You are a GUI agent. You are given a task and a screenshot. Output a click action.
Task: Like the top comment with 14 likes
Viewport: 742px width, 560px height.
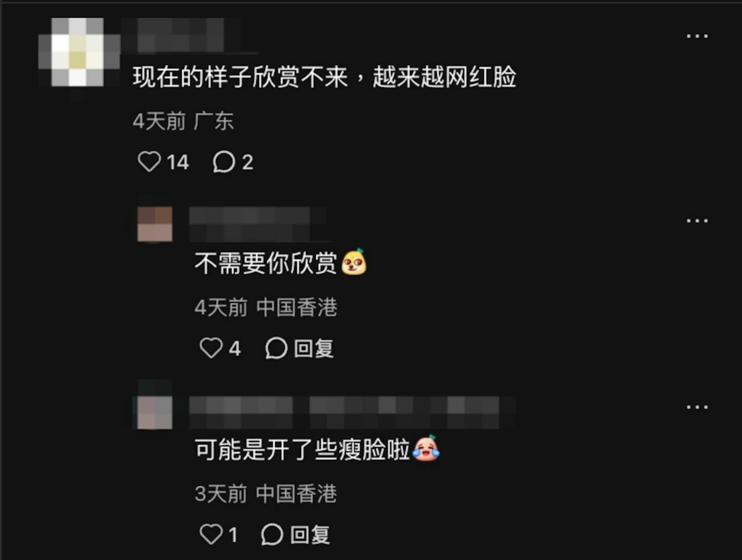149,161
